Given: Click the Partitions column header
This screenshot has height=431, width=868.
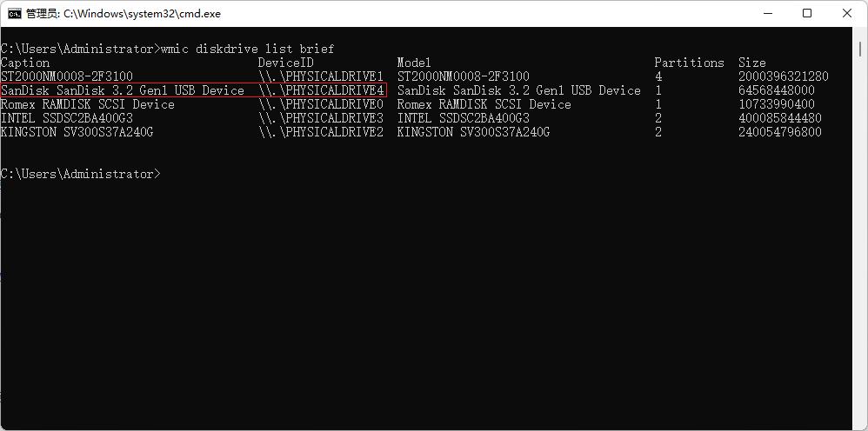Looking at the screenshot, I should click(689, 63).
